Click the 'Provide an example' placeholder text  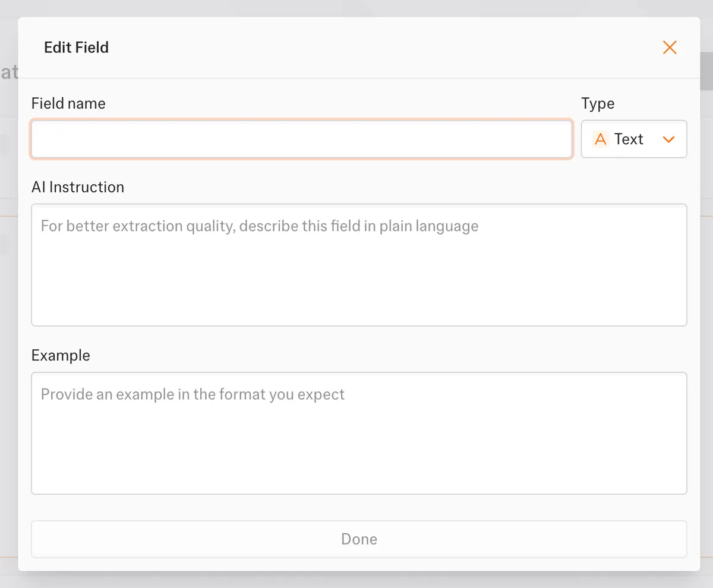pos(193,394)
